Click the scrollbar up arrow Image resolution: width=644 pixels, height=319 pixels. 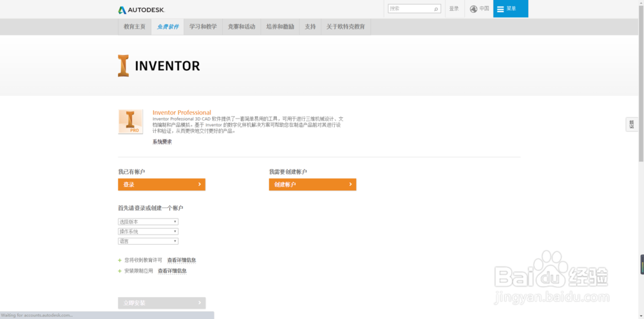[x=641, y=3]
